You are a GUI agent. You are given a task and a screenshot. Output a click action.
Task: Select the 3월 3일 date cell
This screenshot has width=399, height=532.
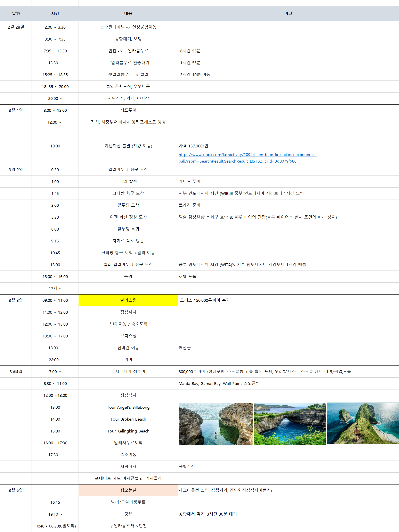[16, 300]
